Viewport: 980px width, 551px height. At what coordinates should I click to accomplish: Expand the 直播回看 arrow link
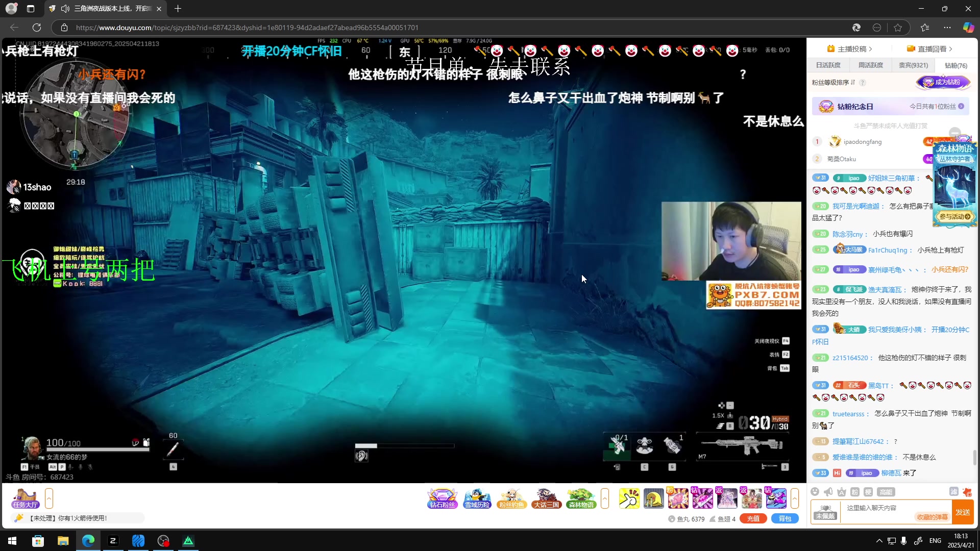pos(929,49)
